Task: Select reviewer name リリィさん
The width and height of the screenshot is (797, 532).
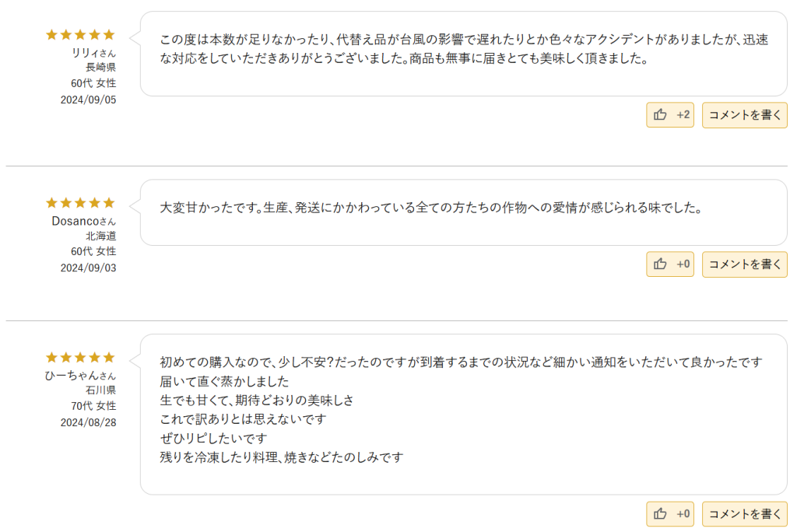Action: click(93, 53)
